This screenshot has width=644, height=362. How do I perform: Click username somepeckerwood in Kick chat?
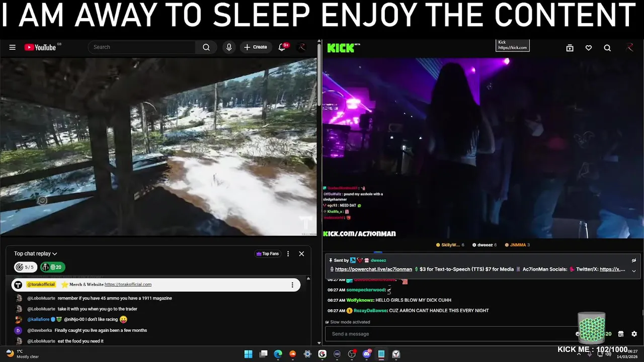(366, 290)
